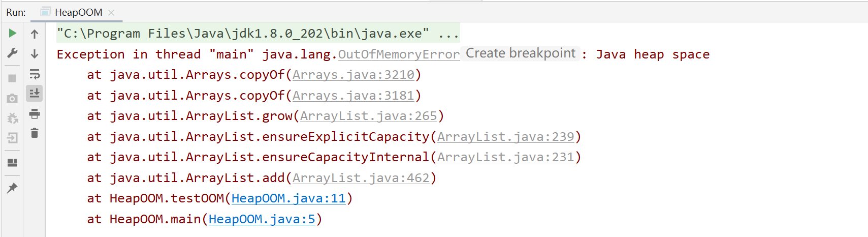Image resolution: width=868 pixels, height=237 pixels.
Task: Clear all console output with trash icon
Action: (35, 133)
